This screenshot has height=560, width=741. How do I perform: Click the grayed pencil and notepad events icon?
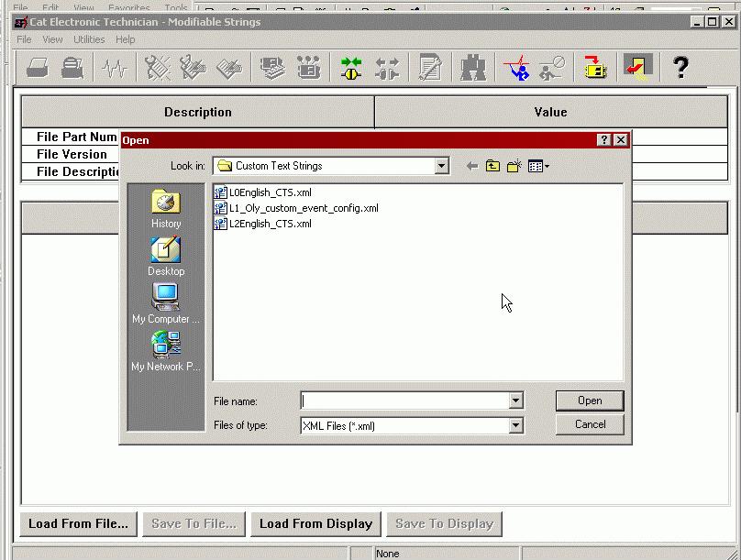click(x=229, y=68)
